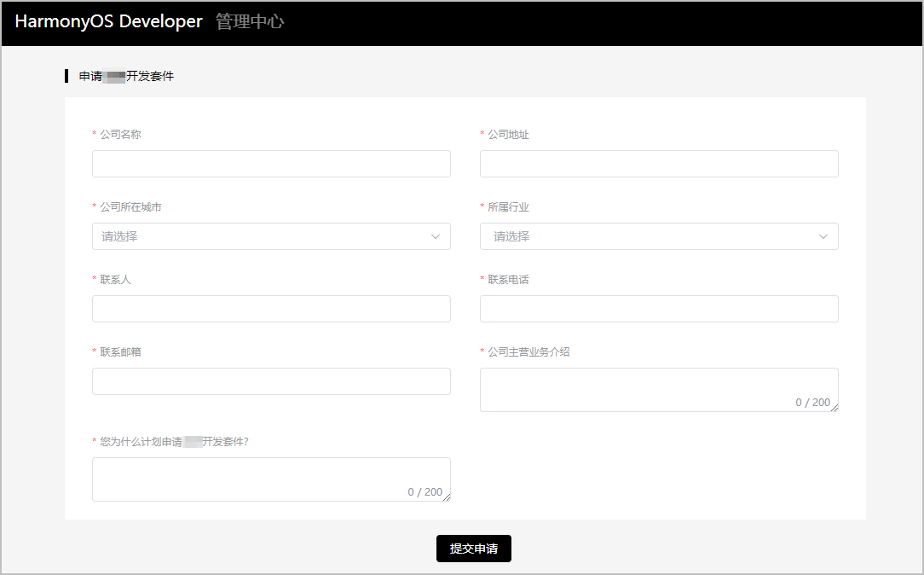Viewport: 924px width, 575px height.
Task: Click into the 公司地址 text box
Action: (x=659, y=164)
